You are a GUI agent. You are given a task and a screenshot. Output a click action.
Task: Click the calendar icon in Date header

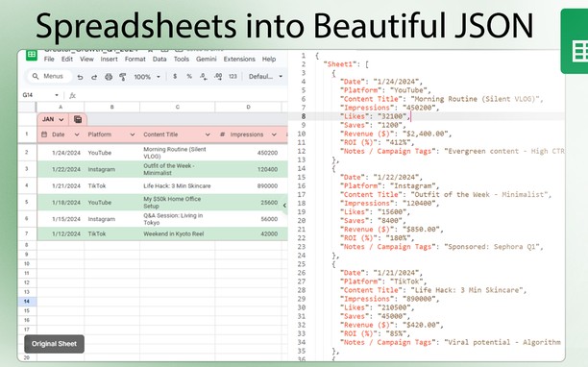pos(44,135)
